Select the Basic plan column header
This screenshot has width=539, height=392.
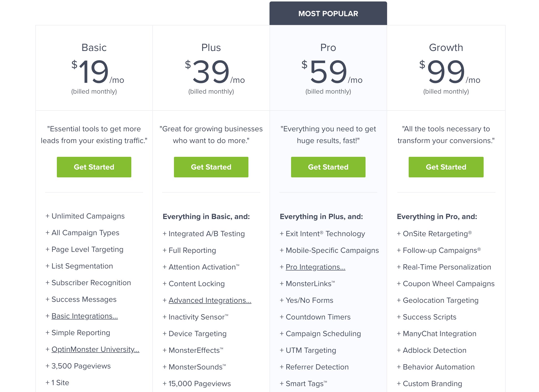[94, 48]
